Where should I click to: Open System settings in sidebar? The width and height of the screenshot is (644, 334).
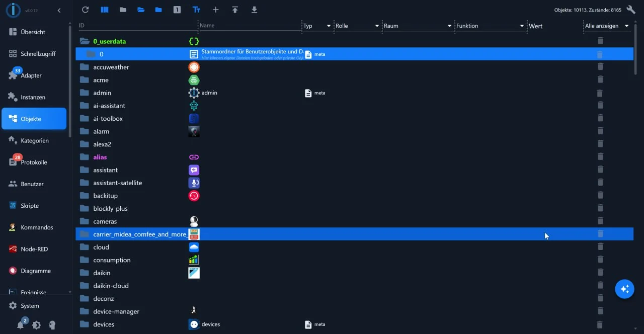(x=34, y=306)
